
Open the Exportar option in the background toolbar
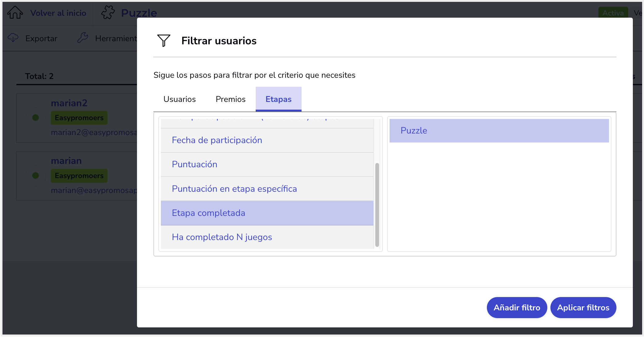coord(41,38)
